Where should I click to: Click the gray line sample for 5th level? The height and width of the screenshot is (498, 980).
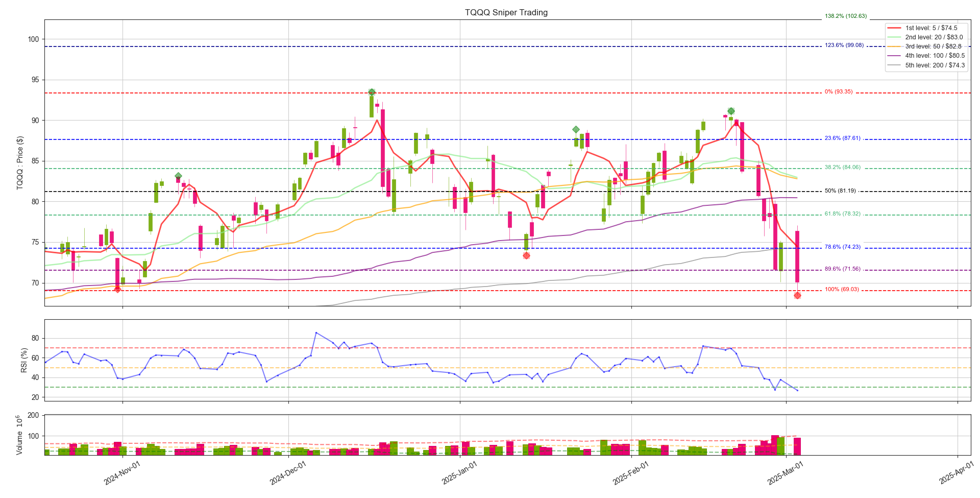[x=895, y=65]
